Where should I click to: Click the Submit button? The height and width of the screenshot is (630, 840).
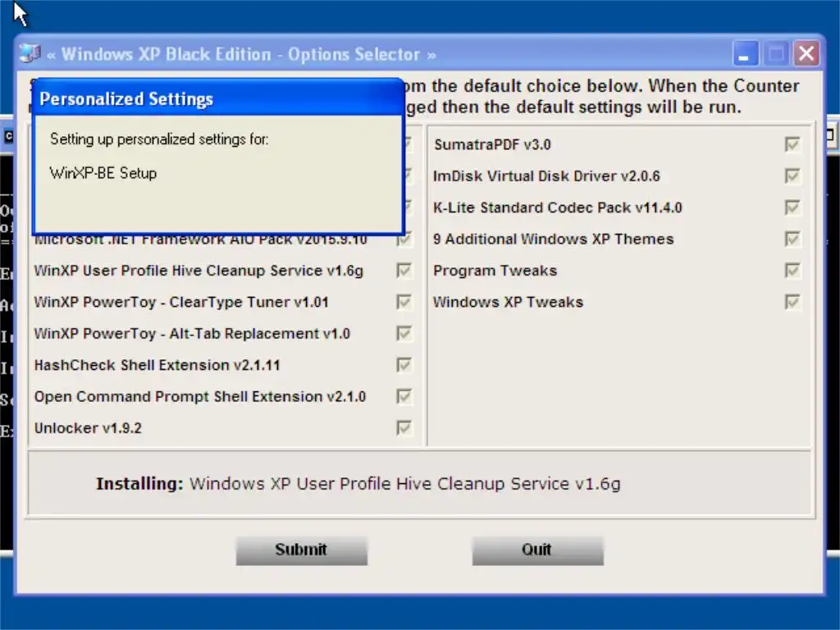(302, 550)
